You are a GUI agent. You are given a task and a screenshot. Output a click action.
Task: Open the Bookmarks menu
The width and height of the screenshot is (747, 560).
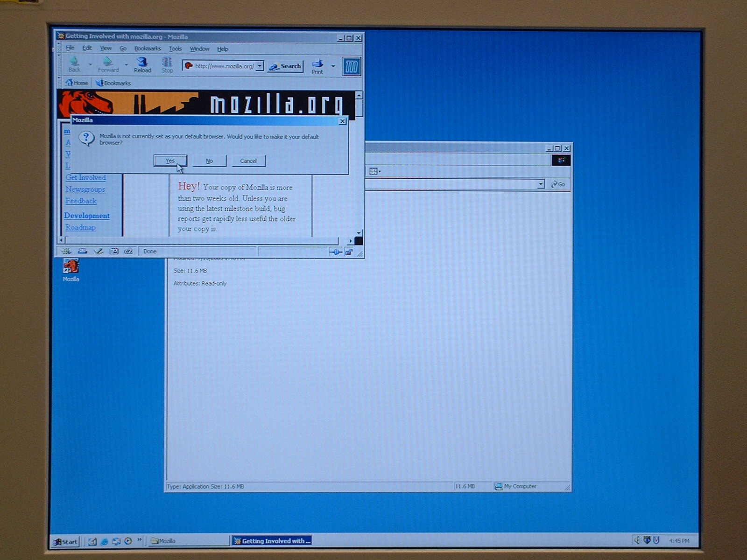click(x=147, y=49)
